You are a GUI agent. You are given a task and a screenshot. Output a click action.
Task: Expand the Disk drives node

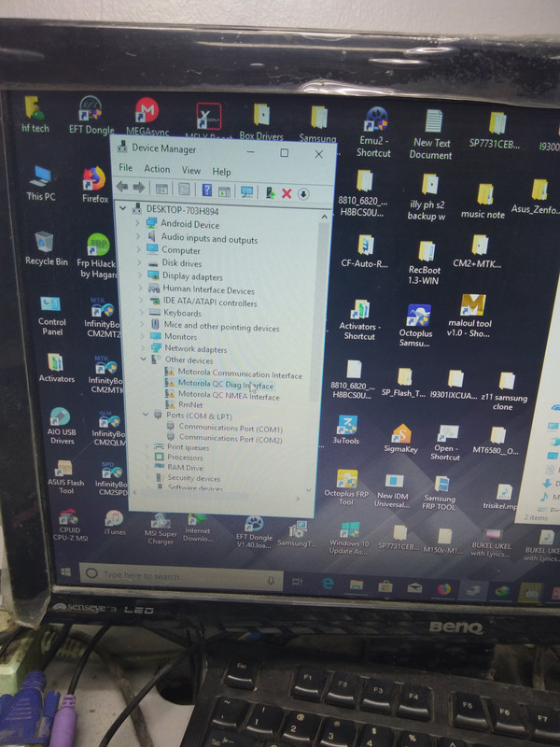click(x=139, y=262)
